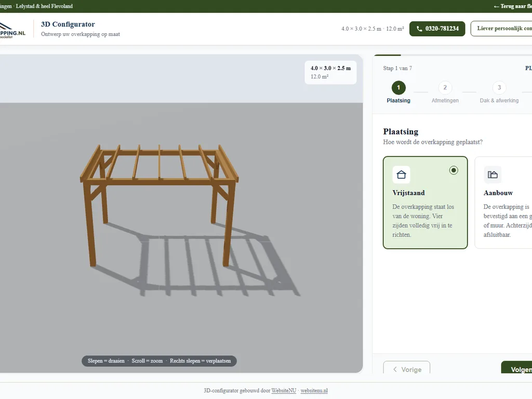Click the phone handset icon

tap(419, 29)
